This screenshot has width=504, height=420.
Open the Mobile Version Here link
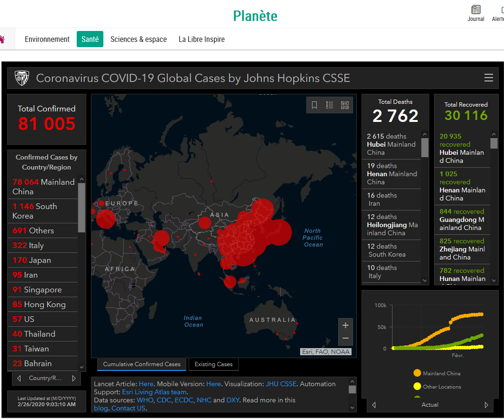pos(213,384)
